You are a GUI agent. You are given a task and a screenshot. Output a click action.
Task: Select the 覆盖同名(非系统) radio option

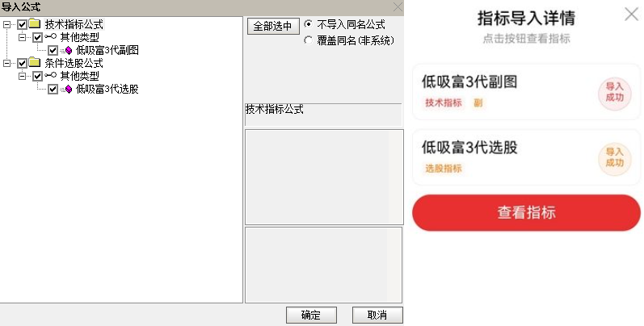pyautogui.click(x=308, y=40)
